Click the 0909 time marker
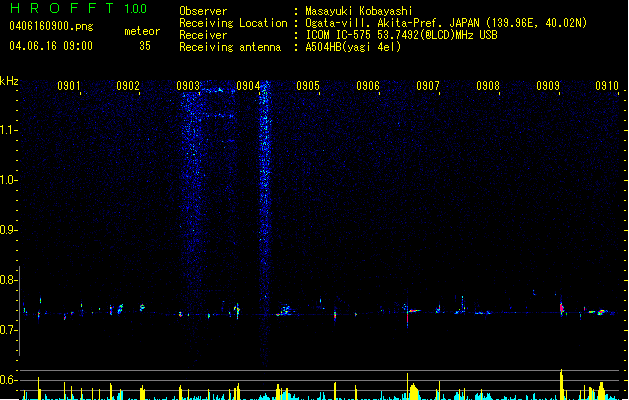The image size is (629, 400). (x=548, y=86)
